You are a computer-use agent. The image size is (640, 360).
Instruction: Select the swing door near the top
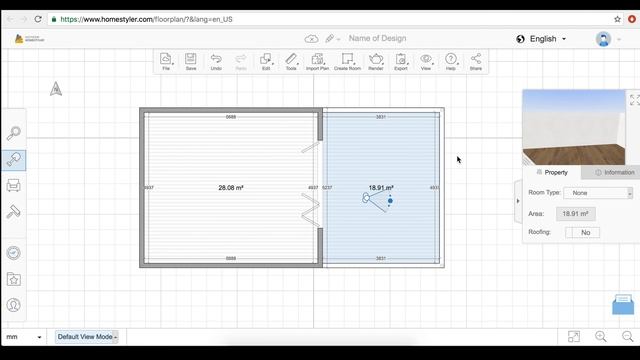click(311, 147)
